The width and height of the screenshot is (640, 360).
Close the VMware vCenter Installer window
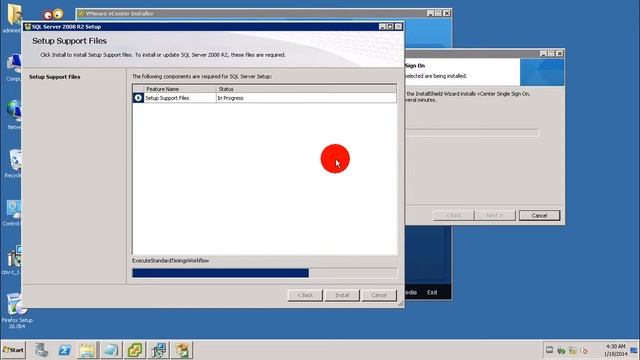click(x=447, y=13)
